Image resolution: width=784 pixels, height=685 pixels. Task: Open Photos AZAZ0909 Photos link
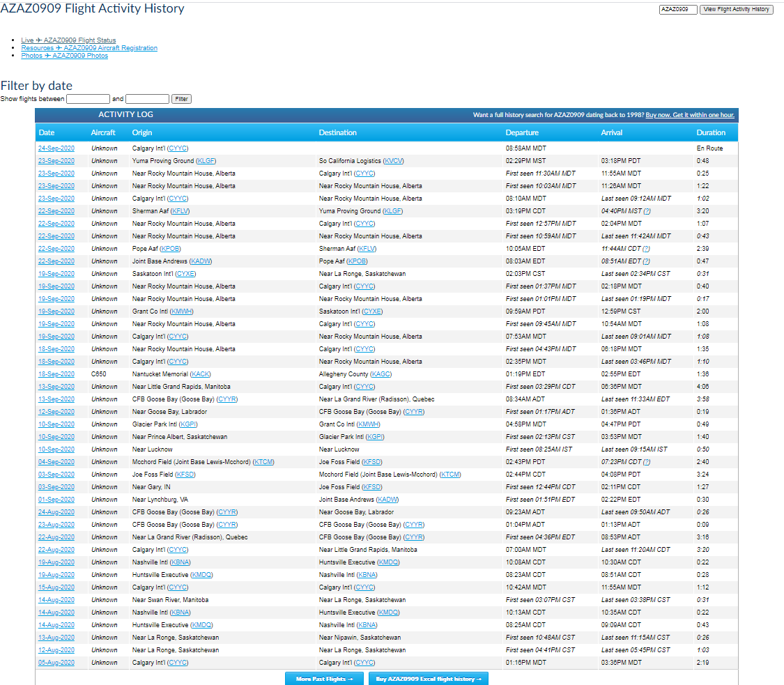pyautogui.click(x=65, y=56)
